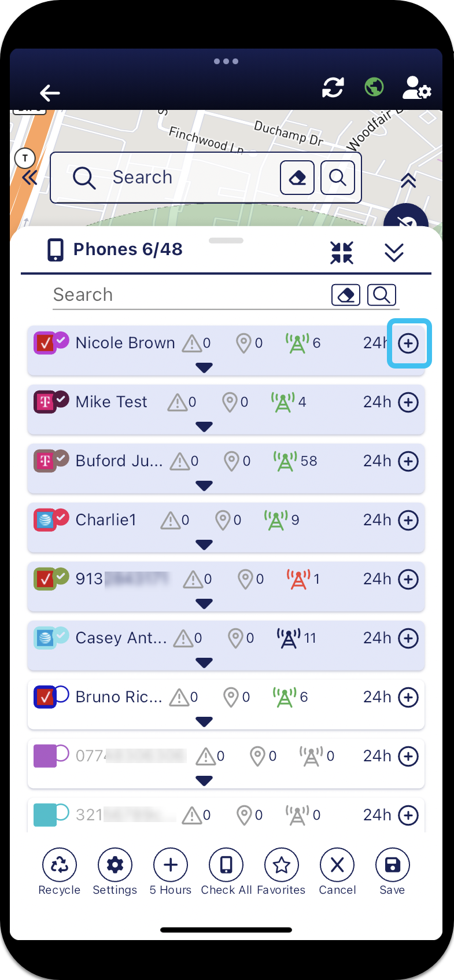Uncheck the Charlie1 phone checkmark
Screen dimensions: 454x980
[61, 516]
